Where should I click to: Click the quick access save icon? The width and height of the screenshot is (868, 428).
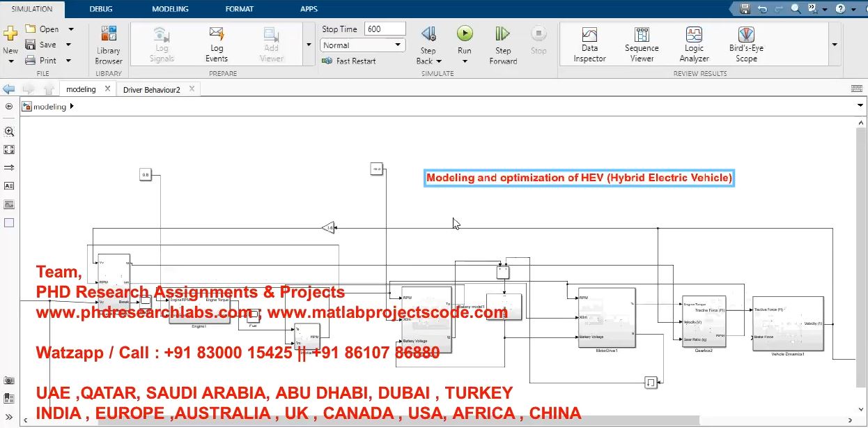coord(745,9)
